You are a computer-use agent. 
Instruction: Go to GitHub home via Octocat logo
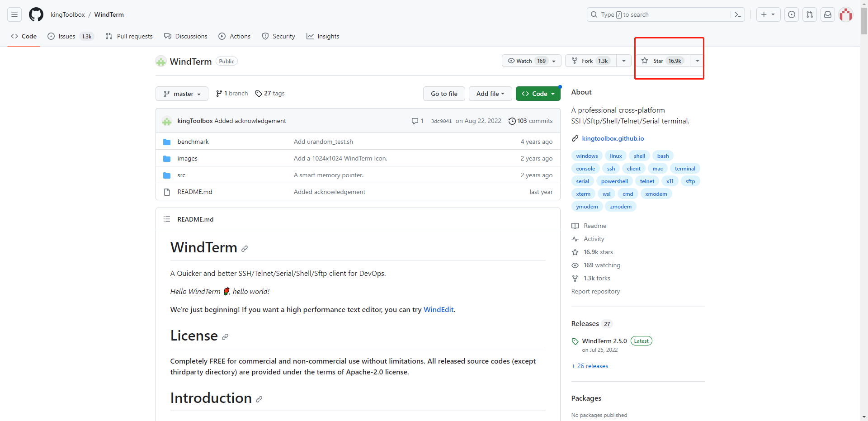(36, 14)
